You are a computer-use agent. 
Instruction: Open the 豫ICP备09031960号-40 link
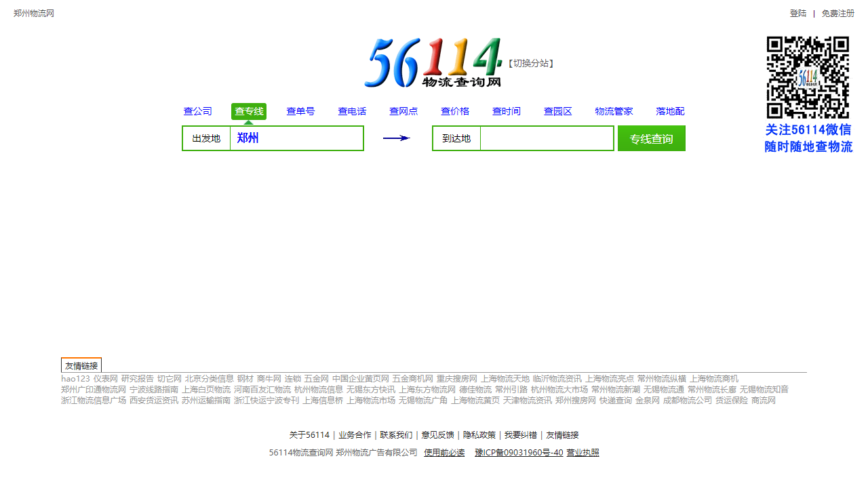pyautogui.click(x=519, y=453)
